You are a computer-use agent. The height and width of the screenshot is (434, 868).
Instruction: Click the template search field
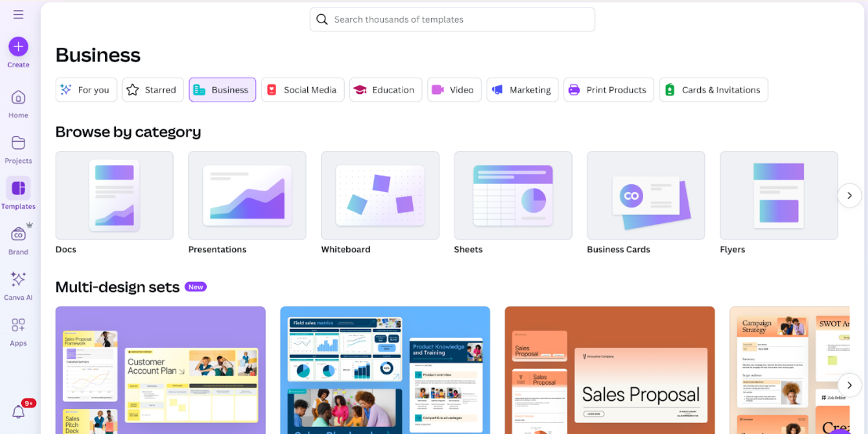coord(452,20)
